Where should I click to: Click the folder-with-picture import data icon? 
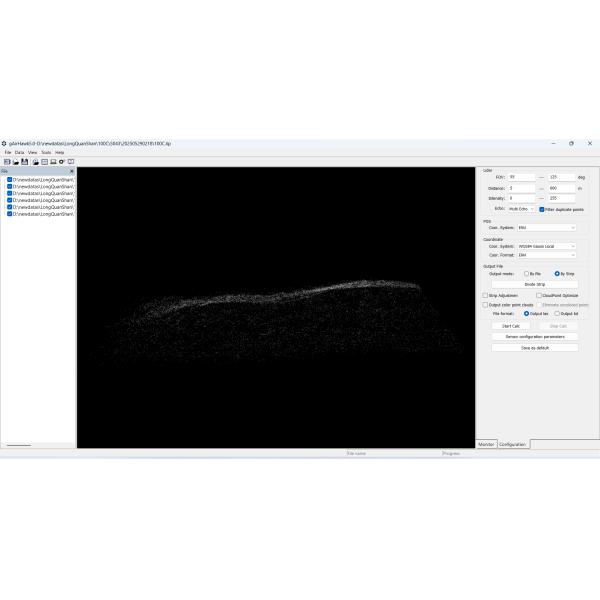(x=36, y=162)
